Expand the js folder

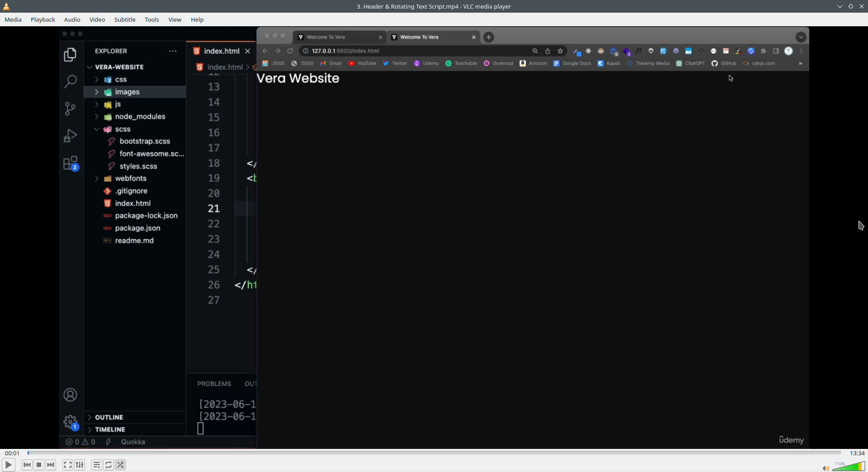click(x=96, y=104)
